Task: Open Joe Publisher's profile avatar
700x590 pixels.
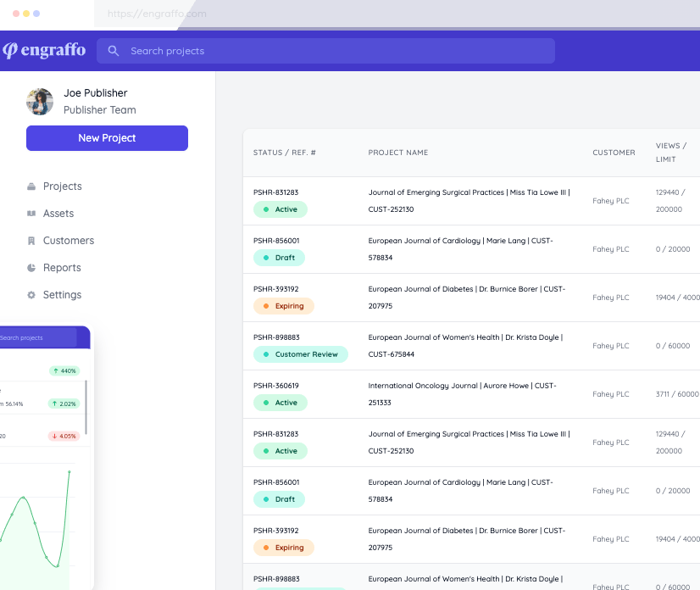Action: [x=40, y=102]
